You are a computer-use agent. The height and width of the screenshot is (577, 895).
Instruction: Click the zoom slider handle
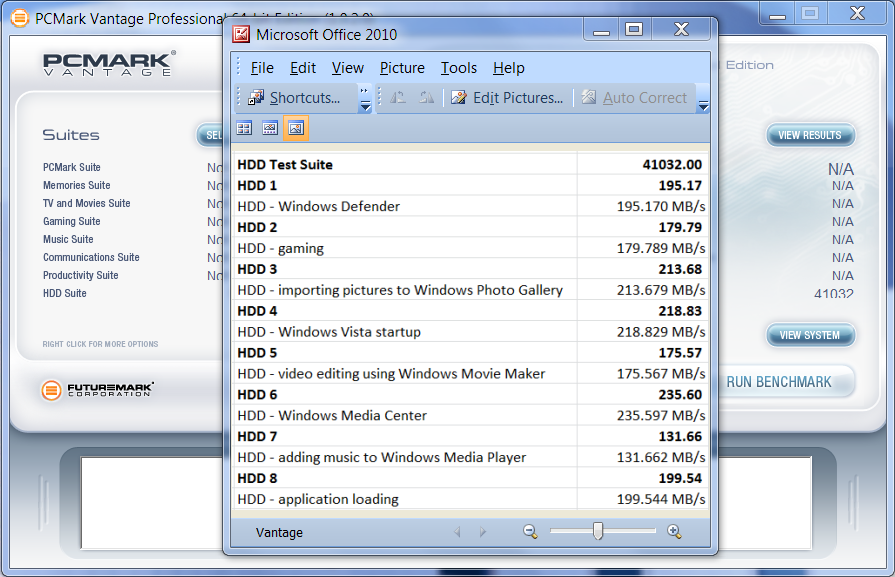[598, 532]
